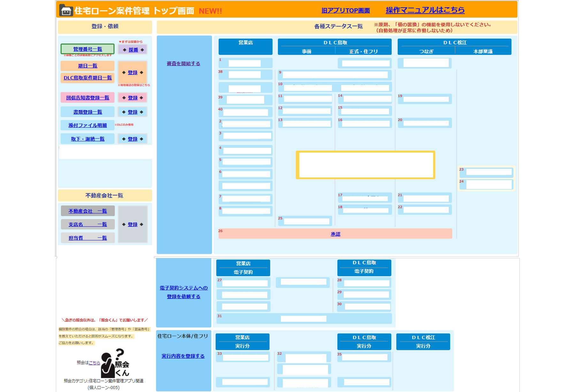
Task: Open the 添付ファイル明細 link
Action: (x=88, y=125)
